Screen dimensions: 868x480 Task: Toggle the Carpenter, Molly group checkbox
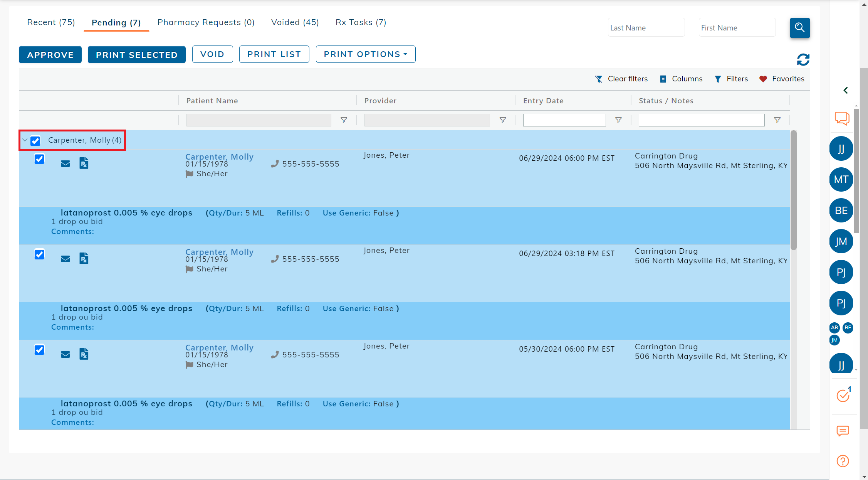coord(35,141)
